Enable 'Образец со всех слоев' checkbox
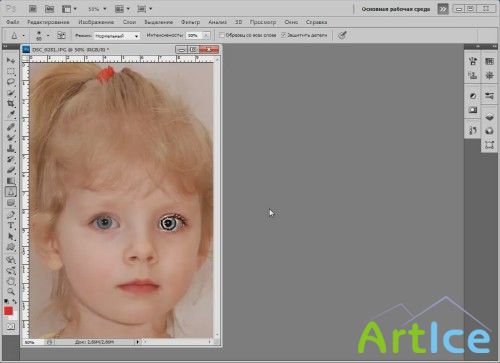The width and height of the screenshot is (500, 363). (x=222, y=35)
